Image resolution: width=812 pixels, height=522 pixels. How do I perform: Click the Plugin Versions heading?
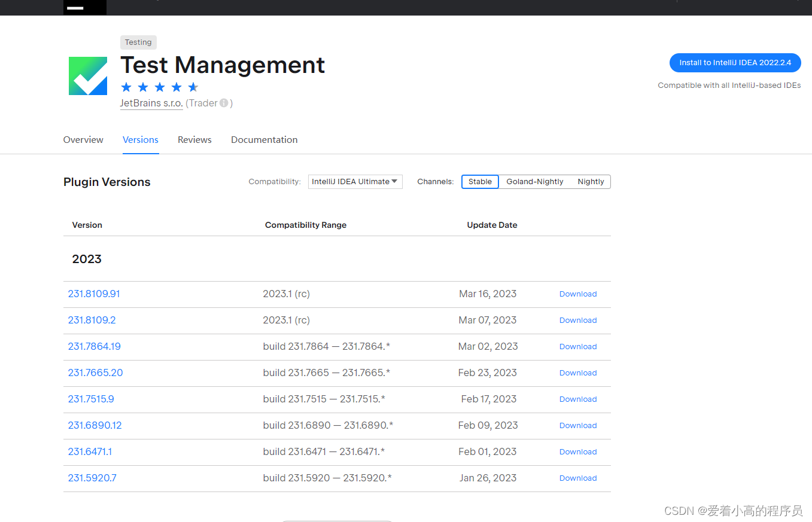pos(107,182)
